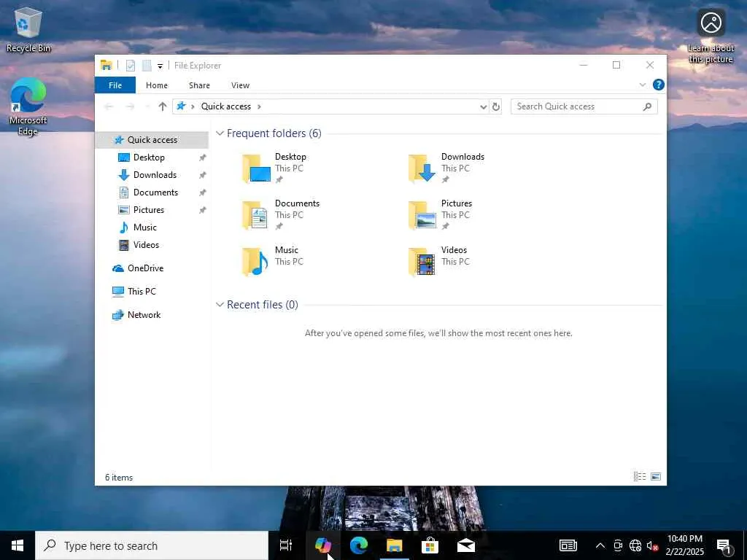747x560 pixels.
Task: Select the Videos folder in Frequent folders
Action: click(x=438, y=261)
